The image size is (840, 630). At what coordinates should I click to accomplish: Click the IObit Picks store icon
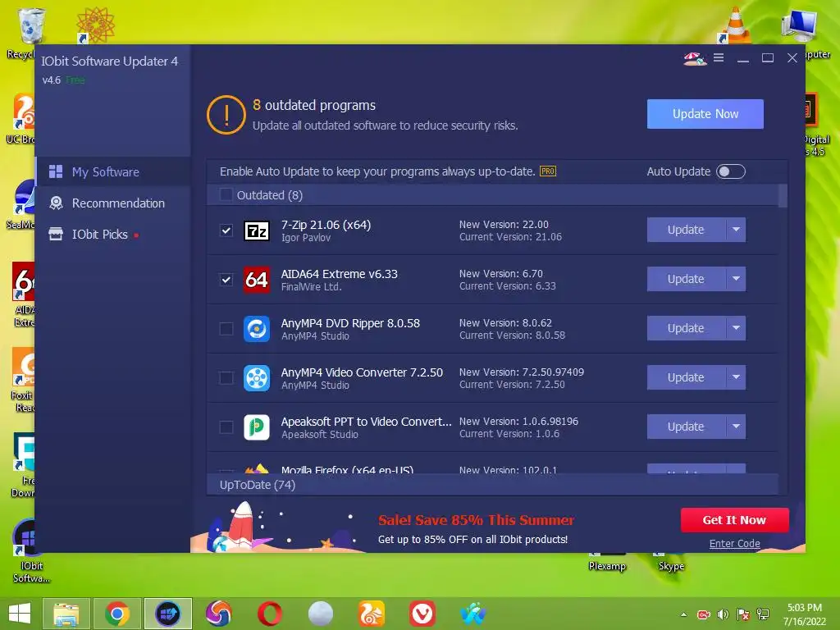click(56, 234)
